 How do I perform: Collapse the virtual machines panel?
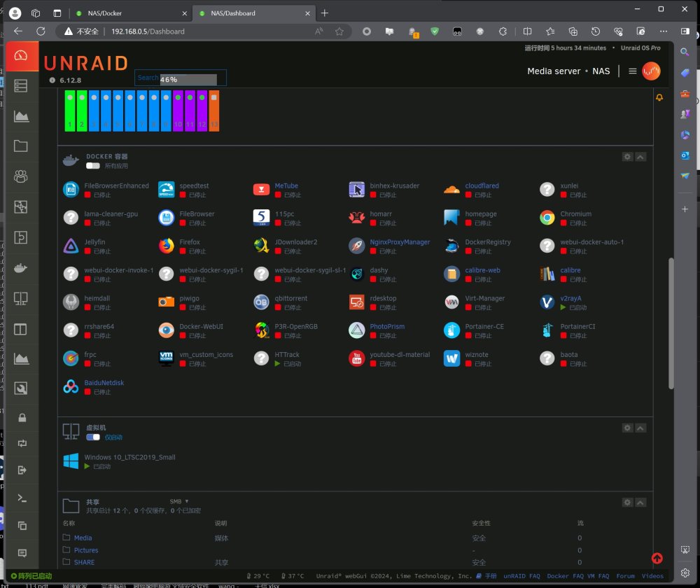point(640,428)
